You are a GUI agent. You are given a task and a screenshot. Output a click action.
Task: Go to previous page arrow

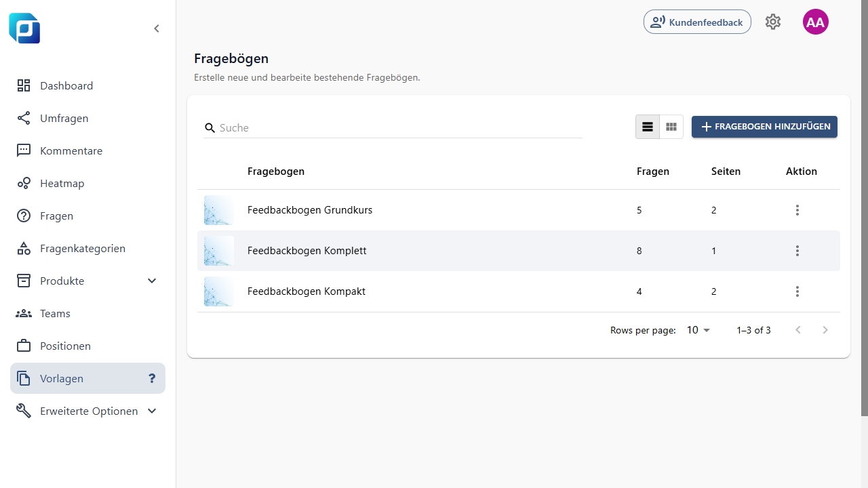click(x=798, y=330)
